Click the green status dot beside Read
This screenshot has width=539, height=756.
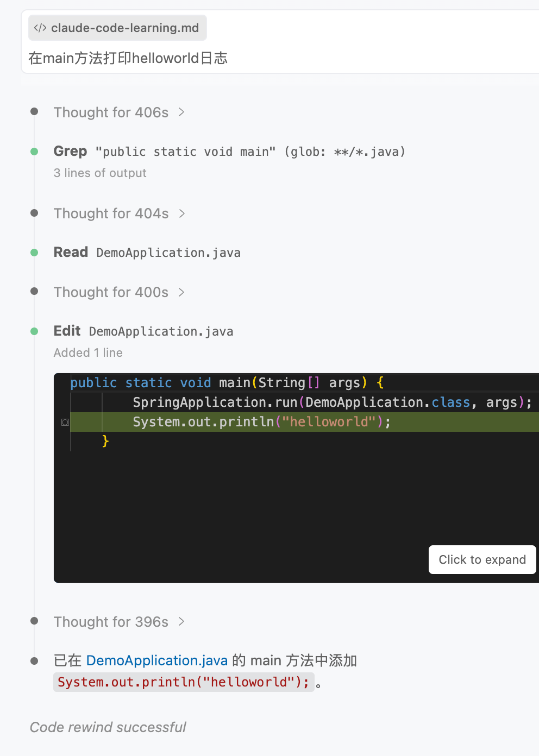click(34, 253)
